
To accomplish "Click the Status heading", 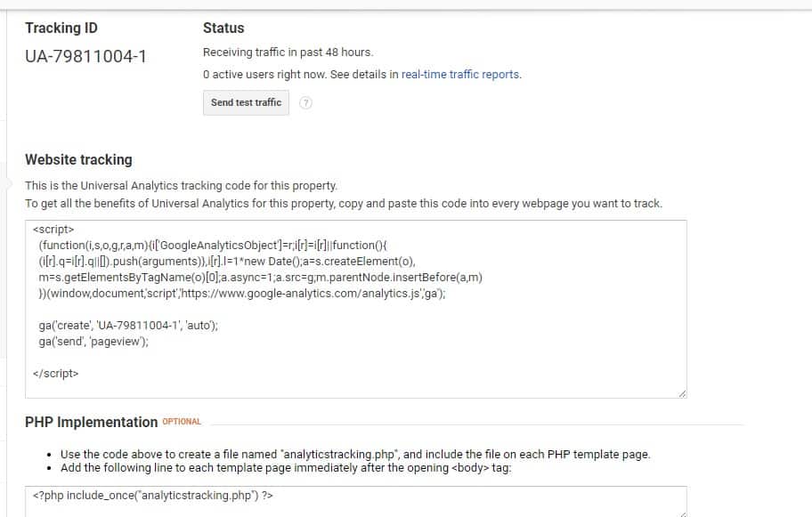I will pyautogui.click(x=223, y=28).
